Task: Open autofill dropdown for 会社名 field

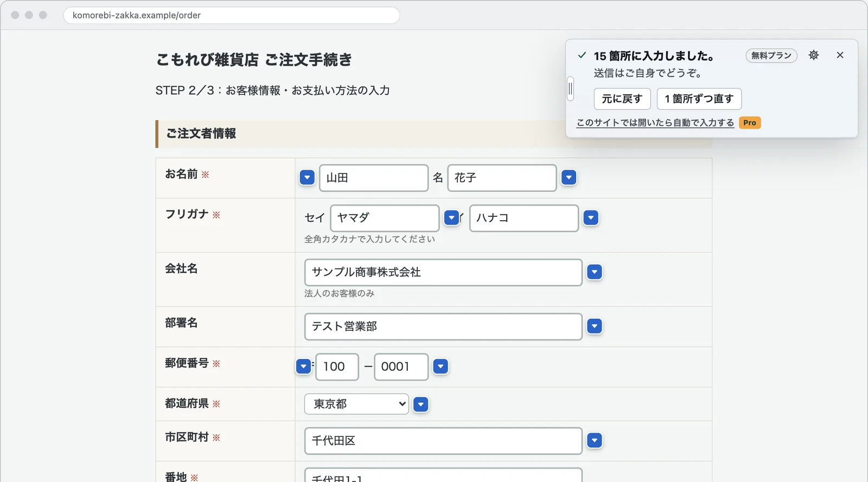Action: point(595,272)
